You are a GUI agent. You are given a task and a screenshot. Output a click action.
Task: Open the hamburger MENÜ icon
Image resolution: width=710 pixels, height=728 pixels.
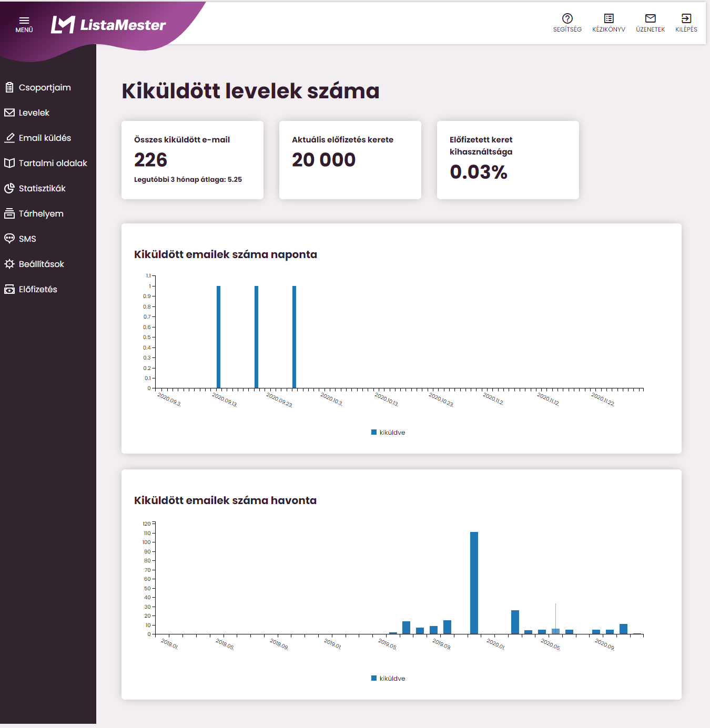tap(24, 20)
